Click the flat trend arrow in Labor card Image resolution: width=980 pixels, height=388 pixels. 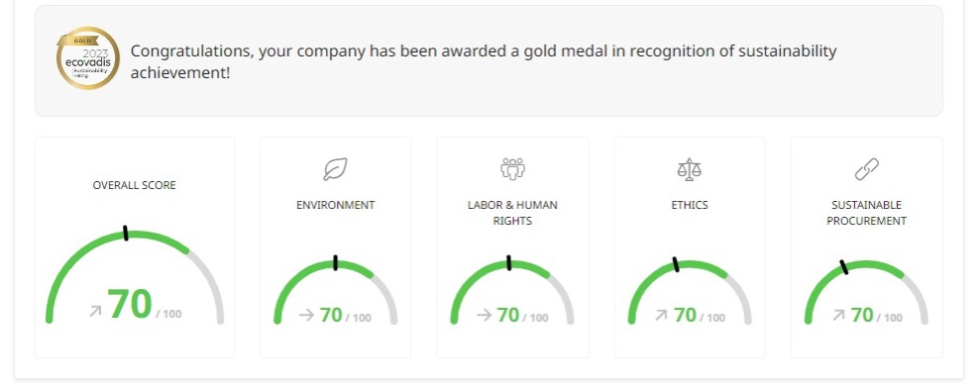pos(484,315)
